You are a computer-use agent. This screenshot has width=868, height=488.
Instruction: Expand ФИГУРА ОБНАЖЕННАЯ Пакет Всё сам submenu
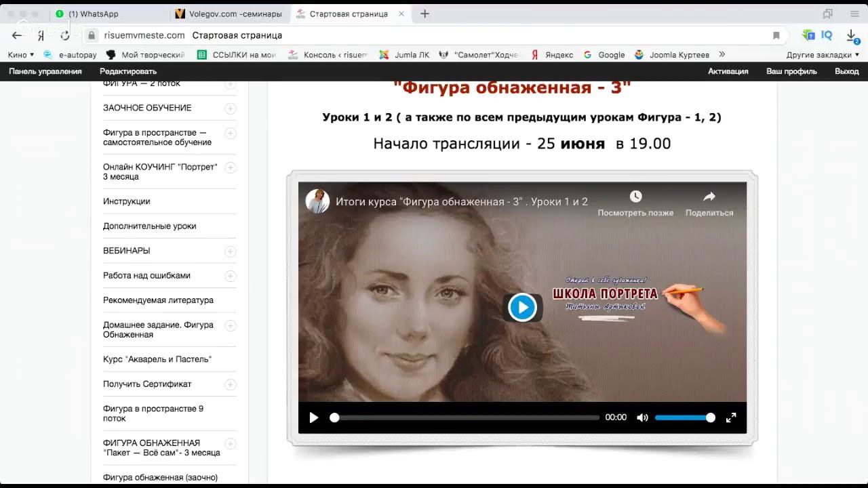(x=231, y=443)
